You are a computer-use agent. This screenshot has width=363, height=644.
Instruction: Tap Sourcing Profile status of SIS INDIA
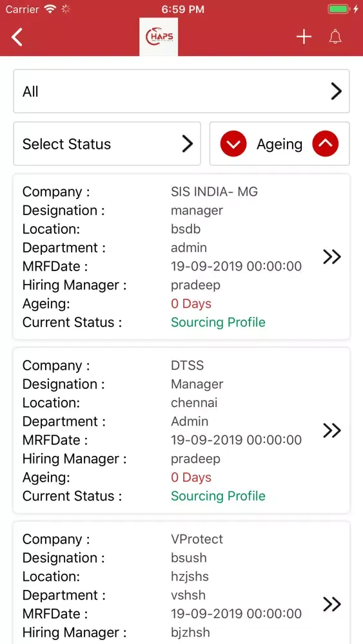(218, 322)
